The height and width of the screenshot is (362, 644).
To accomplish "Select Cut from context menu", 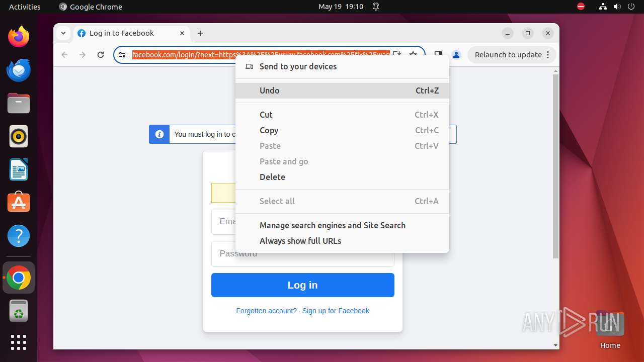I will [342, 115].
